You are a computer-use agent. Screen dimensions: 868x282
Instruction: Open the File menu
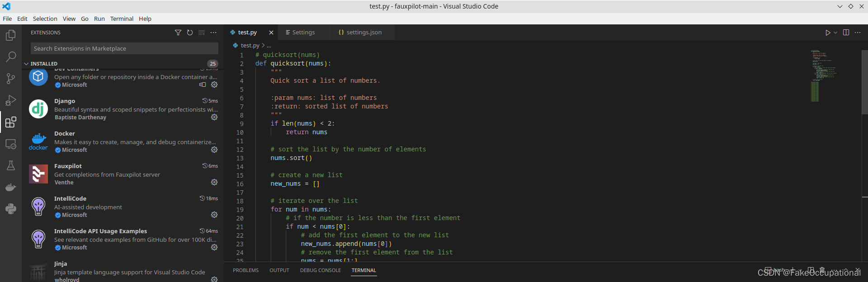7,19
